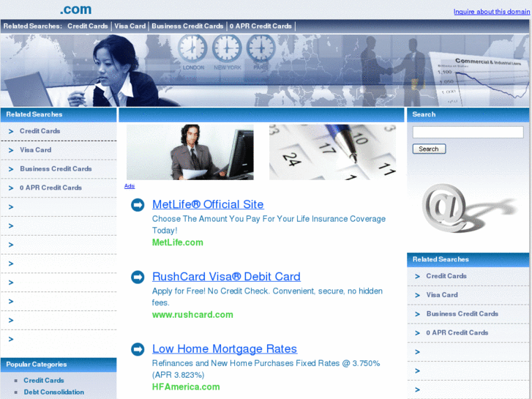This screenshot has width=532, height=399.
Task: Click the chevron next to Business Credit Cards in left sidebar
Action: pos(11,169)
